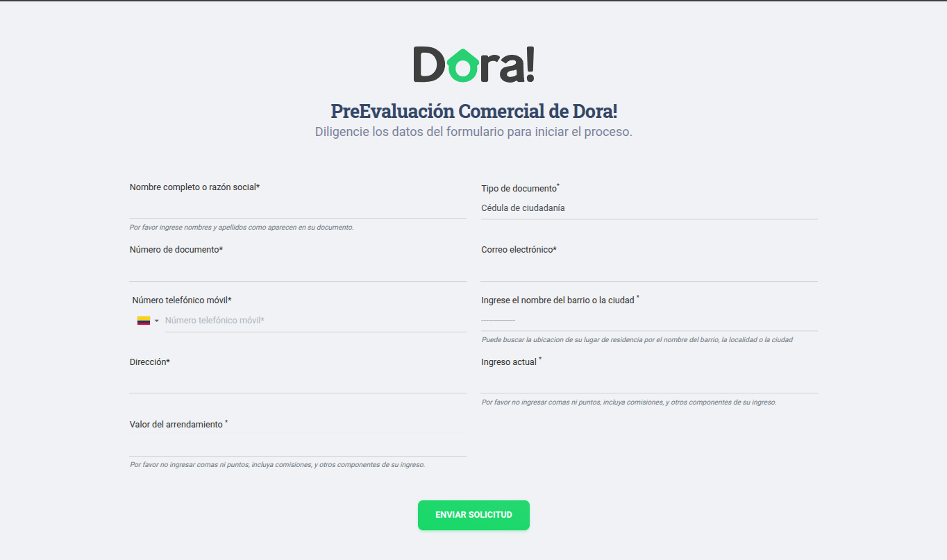947x560 pixels.
Task: Open the Tipo de documento dropdown
Action: pos(649,208)
